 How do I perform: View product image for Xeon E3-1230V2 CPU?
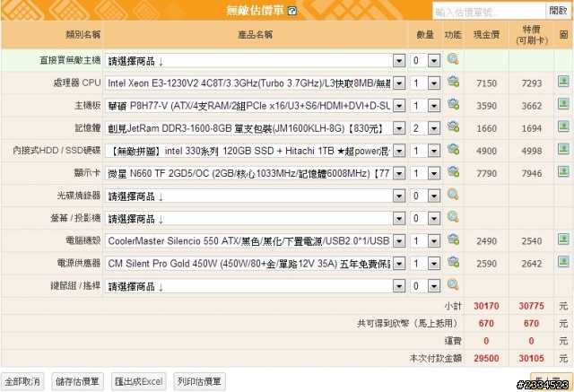click(563, 82)
